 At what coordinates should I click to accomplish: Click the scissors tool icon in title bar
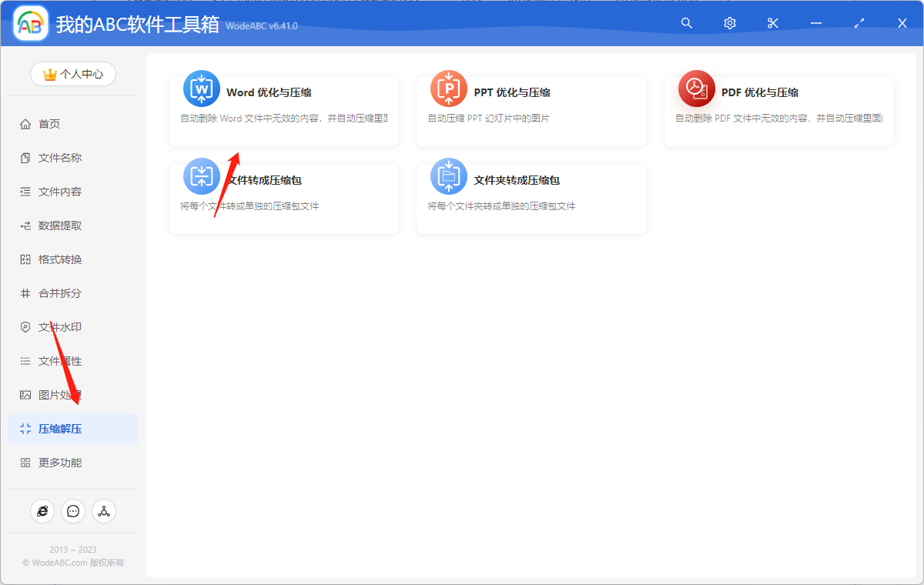772,23
